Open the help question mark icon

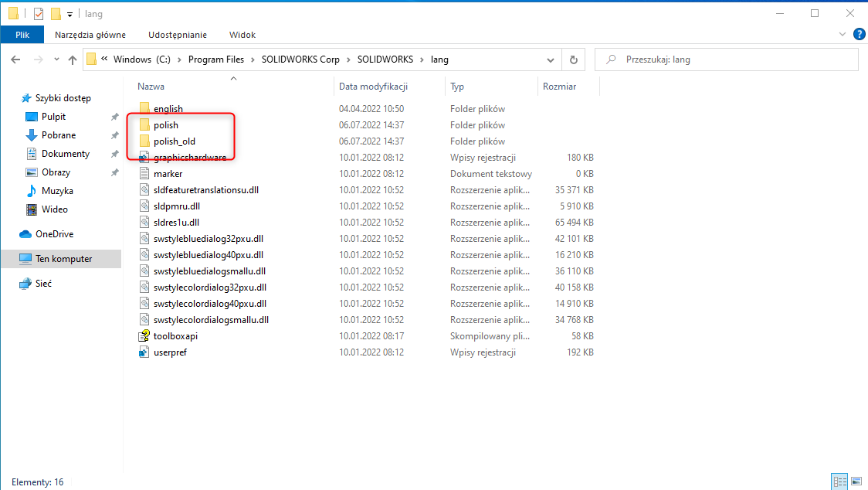tap(860, 34)
